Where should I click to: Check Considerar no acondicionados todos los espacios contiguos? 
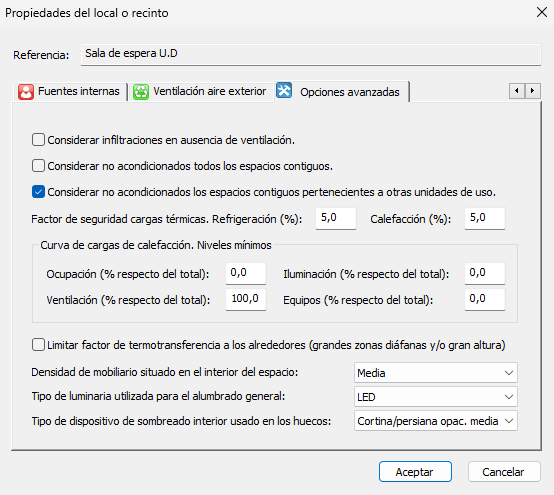click(38, 166)
